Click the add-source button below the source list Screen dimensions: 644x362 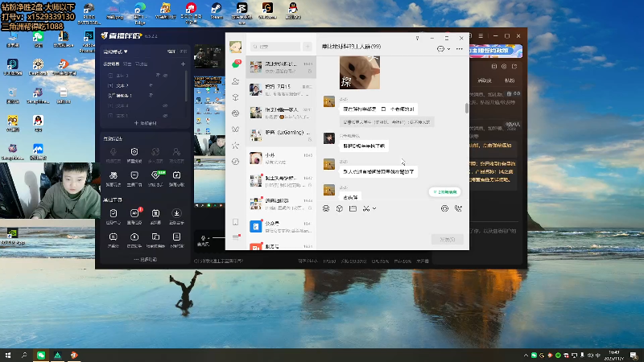[146, 123]
